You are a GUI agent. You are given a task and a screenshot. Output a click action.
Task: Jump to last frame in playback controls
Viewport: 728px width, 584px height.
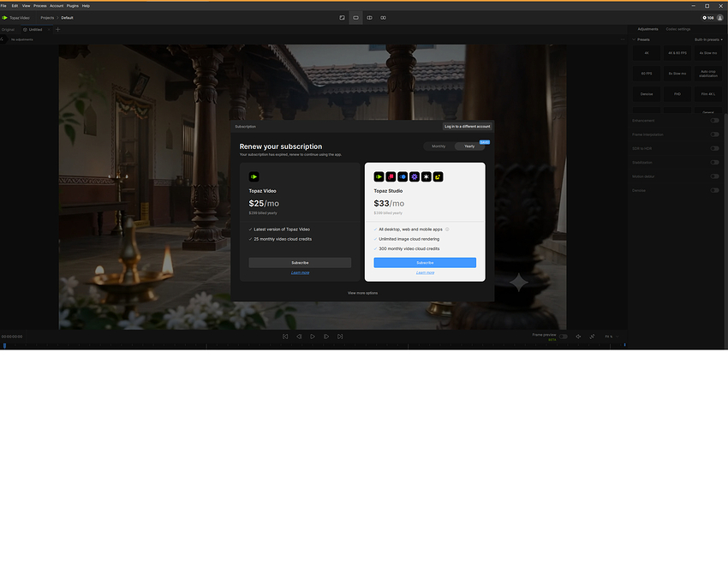340,337
